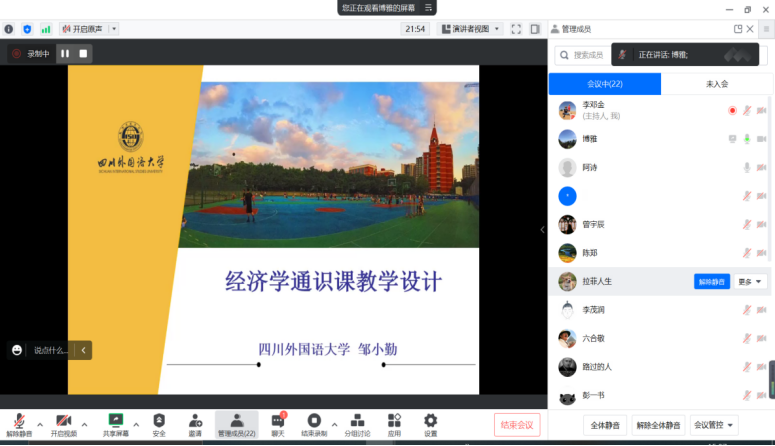The height and width of the screenshot is (446, 775).
Task: Pause the recording
Action: pyautogui.click(x=65, y=54)
